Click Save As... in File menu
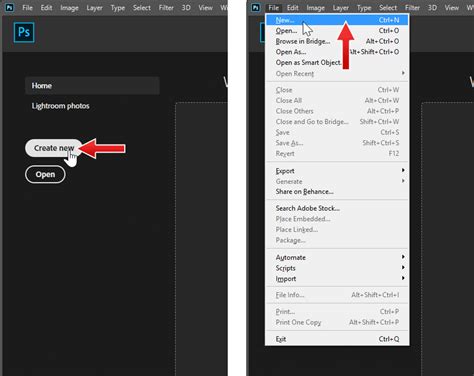The width and height of the screenshot is (474, 376). coord(337,143)
